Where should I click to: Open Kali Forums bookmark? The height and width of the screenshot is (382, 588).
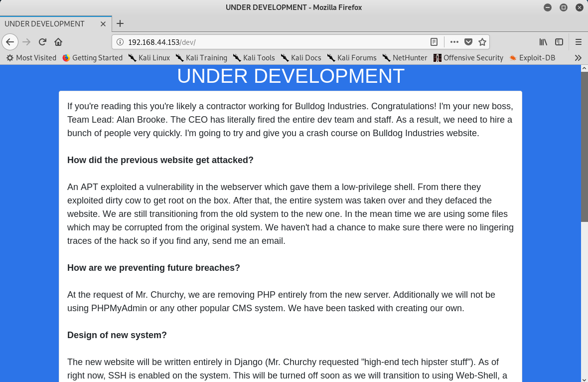[351, 58]
